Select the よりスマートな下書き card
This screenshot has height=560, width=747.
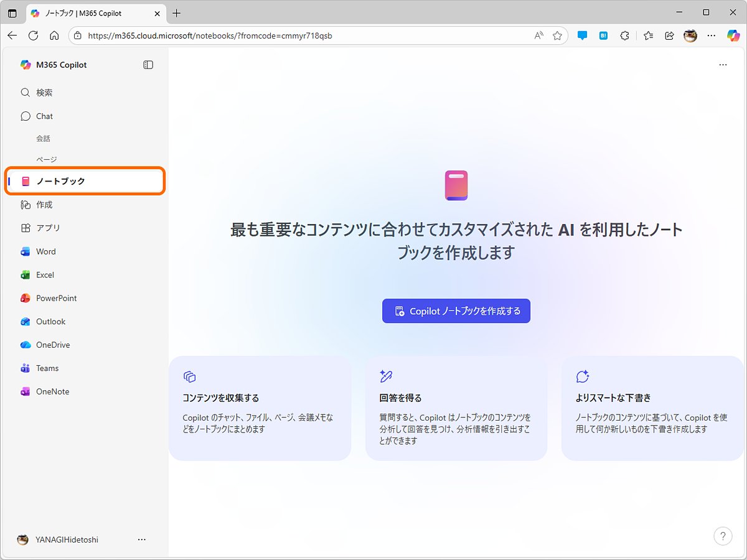(652, 408)
